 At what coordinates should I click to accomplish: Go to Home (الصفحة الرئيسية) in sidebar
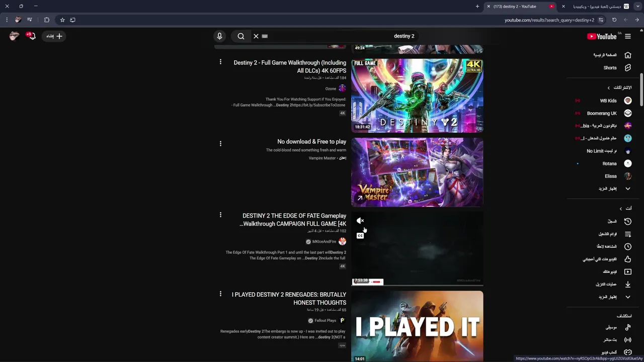(612, 55)
